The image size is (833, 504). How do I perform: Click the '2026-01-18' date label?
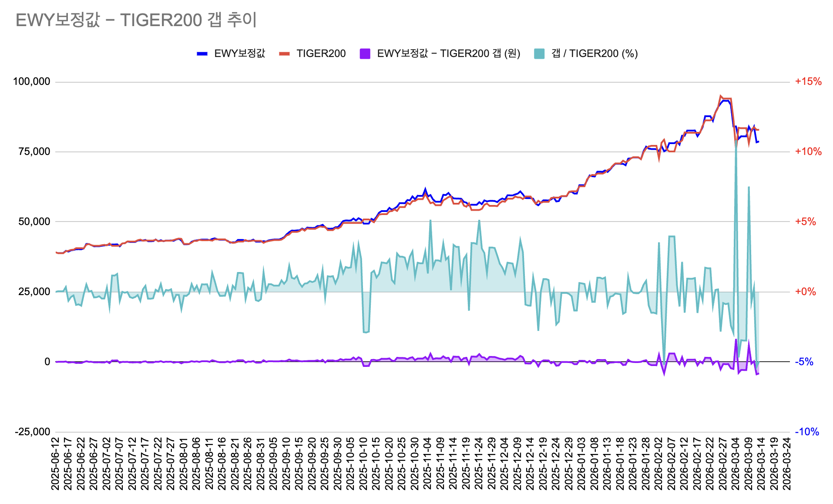tap(620, 464)
